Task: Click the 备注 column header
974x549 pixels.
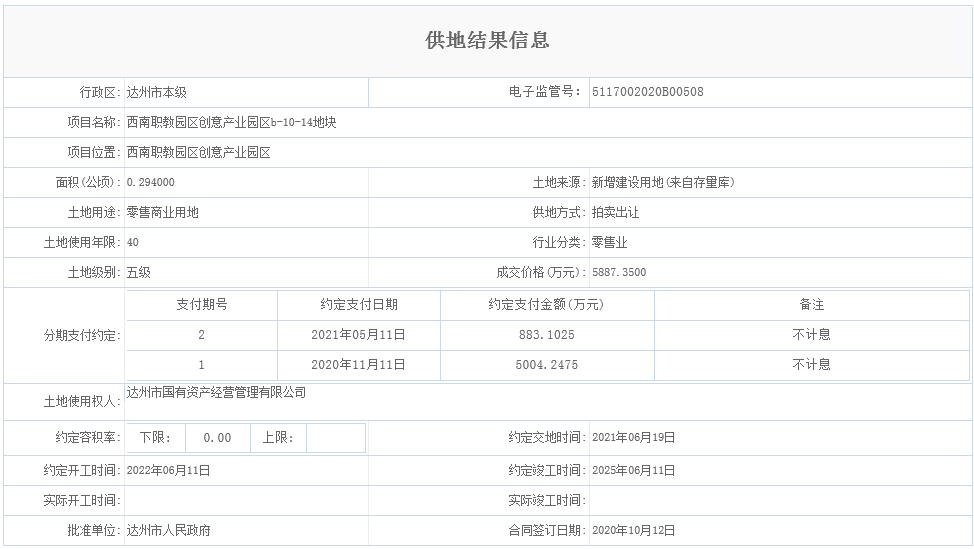Action: tap(812, 305)
